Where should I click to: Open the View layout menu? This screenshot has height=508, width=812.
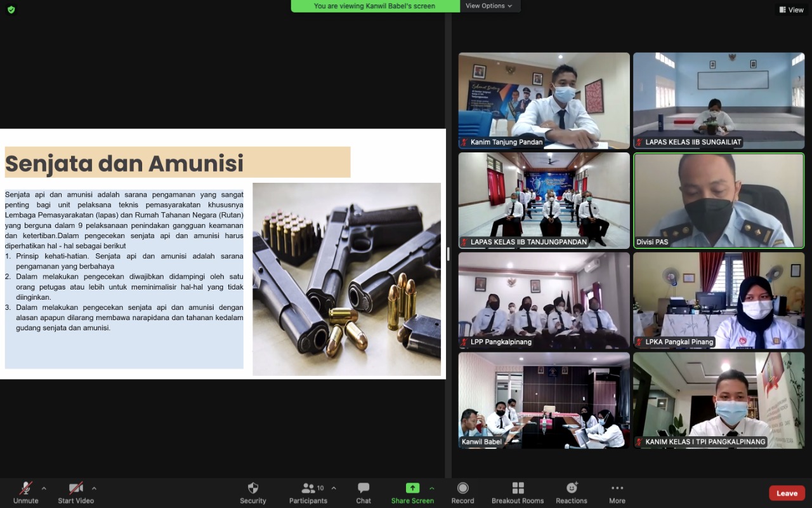point(791,10)
